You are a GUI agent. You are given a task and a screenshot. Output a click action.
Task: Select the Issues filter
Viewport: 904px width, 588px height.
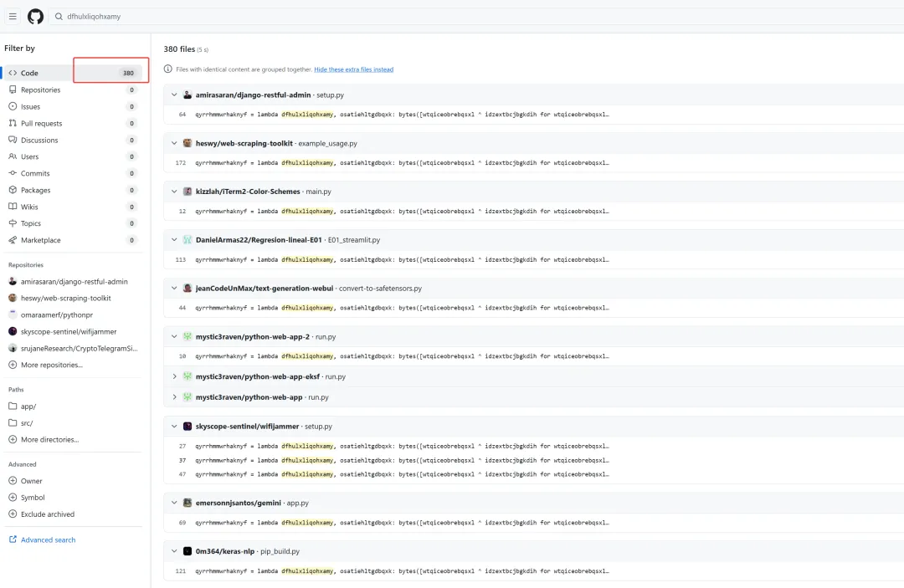tap(72, 106)
